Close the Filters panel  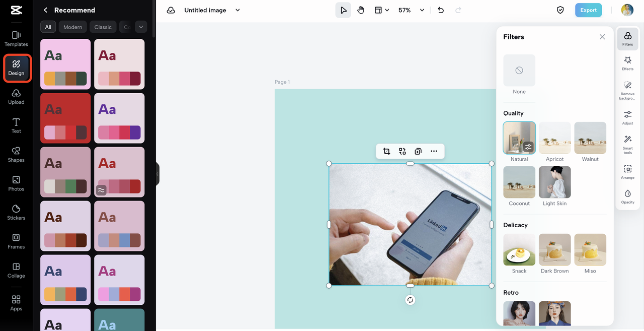602,37
